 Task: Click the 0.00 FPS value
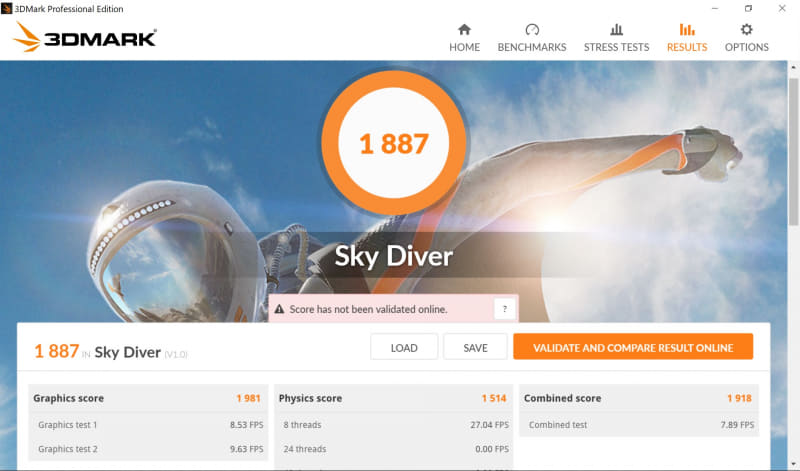point(492,449)
